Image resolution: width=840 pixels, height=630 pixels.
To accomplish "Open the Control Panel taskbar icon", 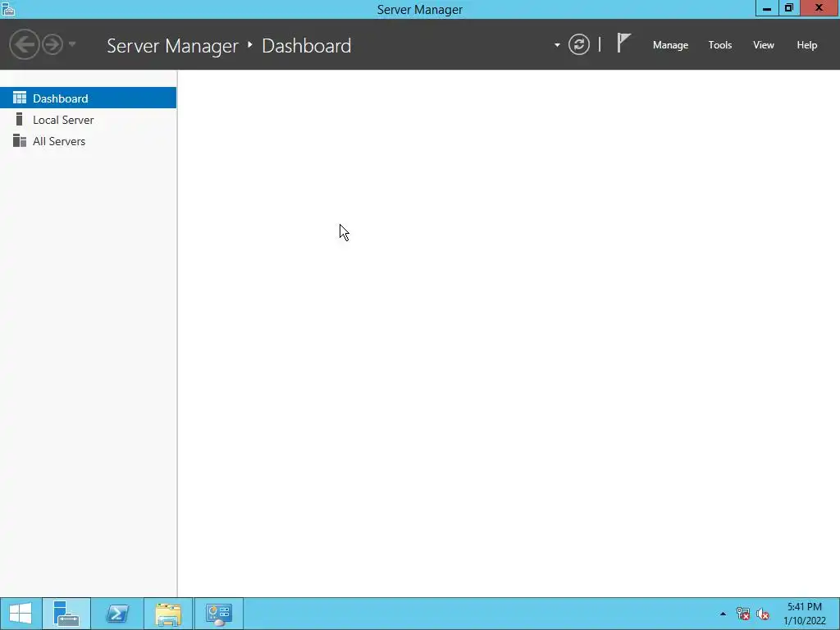I will click(x=218, y=614).
